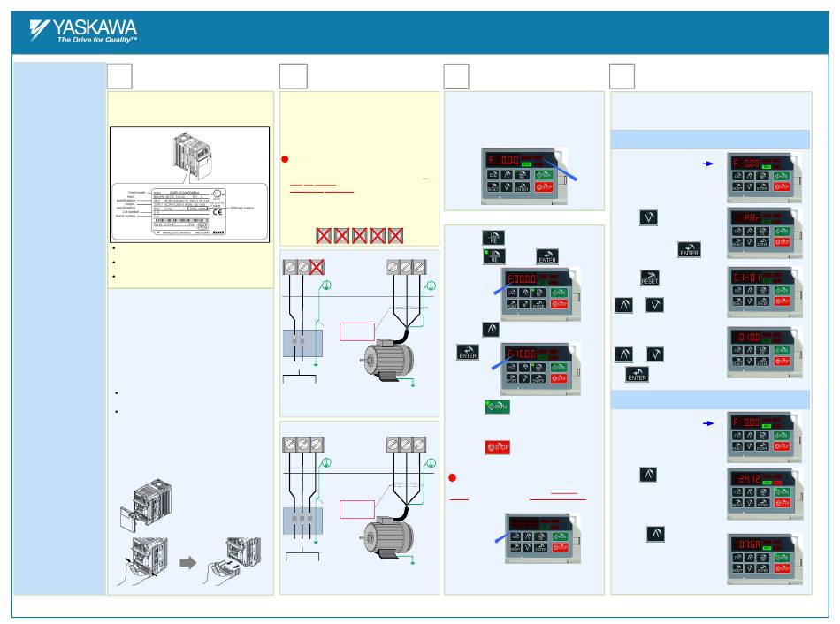Click the down arrow key icon beside the 010.0 keypad
Screen dimensions: 840x624
(655, 354)
